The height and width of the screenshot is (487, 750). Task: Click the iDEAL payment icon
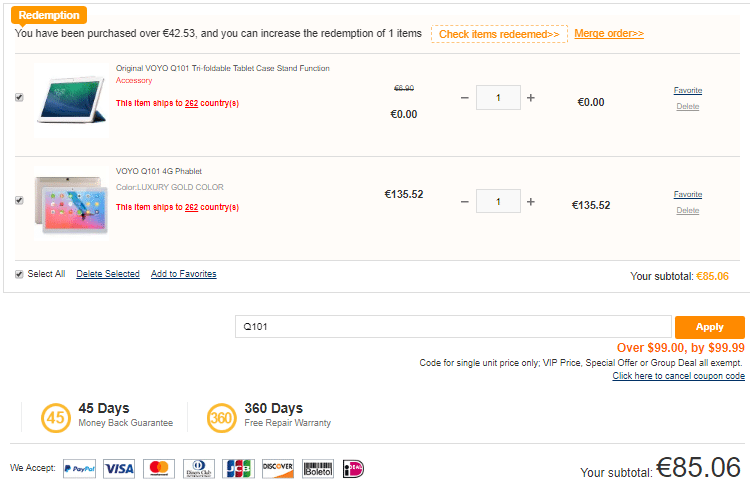(353, 468)
